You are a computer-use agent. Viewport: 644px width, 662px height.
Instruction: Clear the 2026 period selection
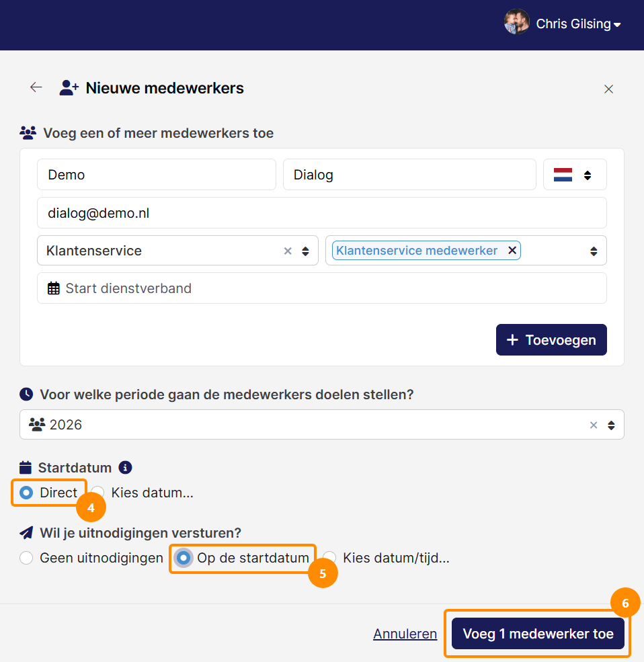point(594,425)
